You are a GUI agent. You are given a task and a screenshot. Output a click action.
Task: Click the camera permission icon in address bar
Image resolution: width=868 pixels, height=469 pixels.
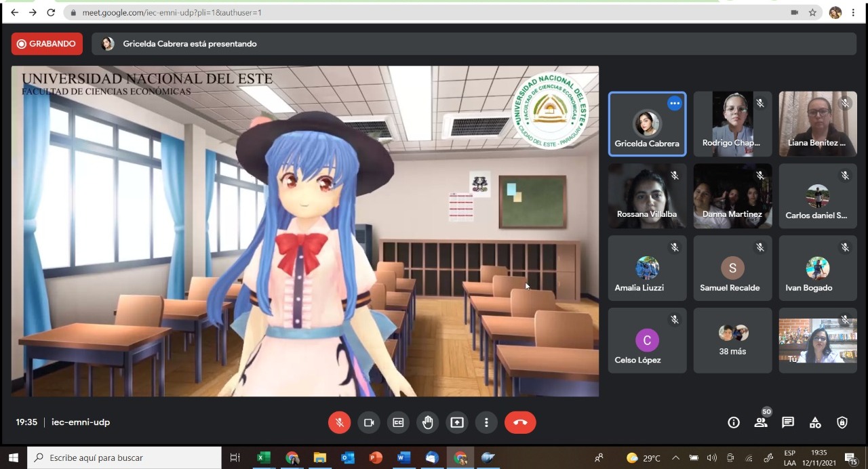pyautogui.click(x=794, y=12)
